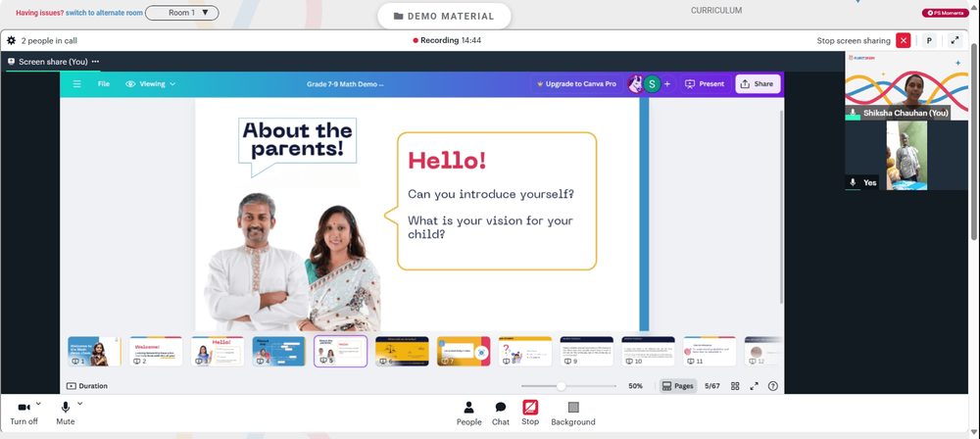Open the Background settings

point(573,414)
